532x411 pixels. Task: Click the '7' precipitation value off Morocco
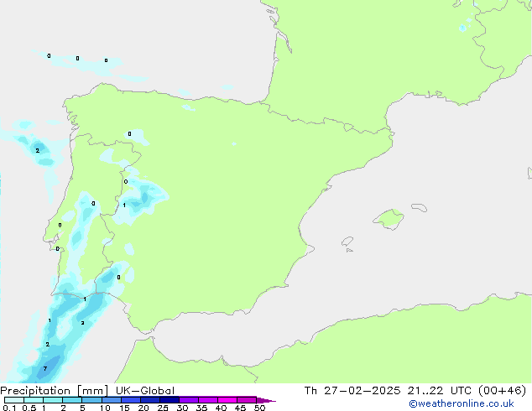(45, 368)
